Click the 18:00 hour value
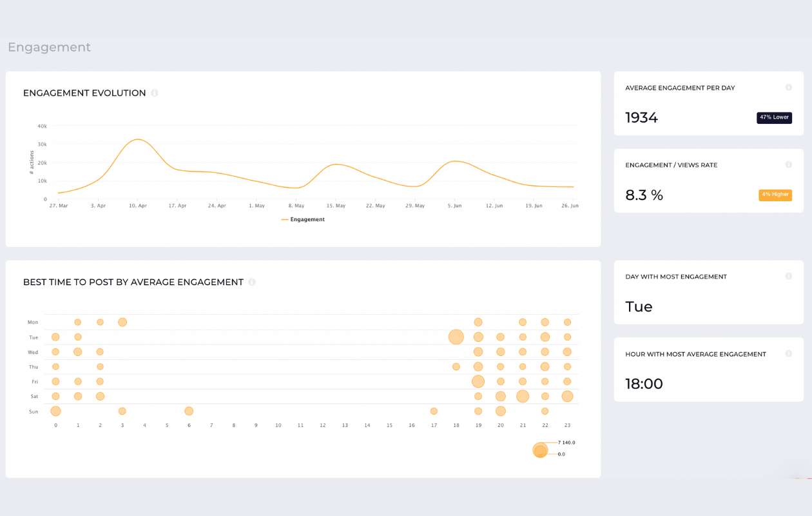The height and width of the screenshot is (516, 812). pyautogui.click(x=644, y=384)
